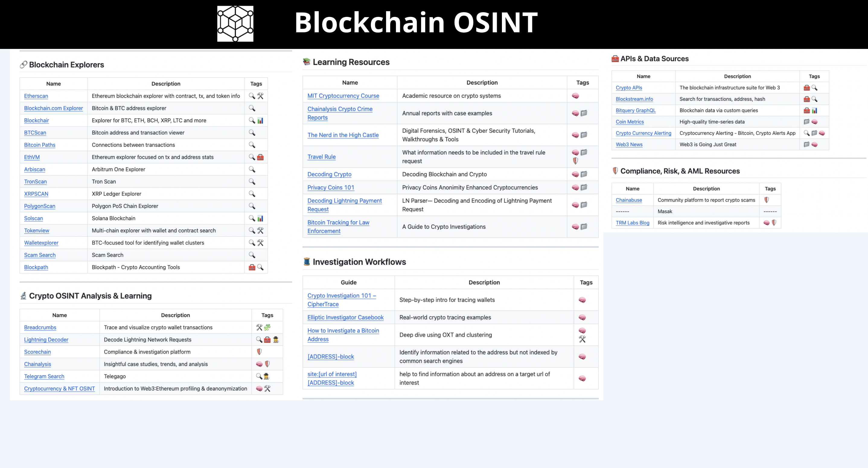Open the Blockstream.info link
The image size is (868, 468).
[x=634, y=99]
